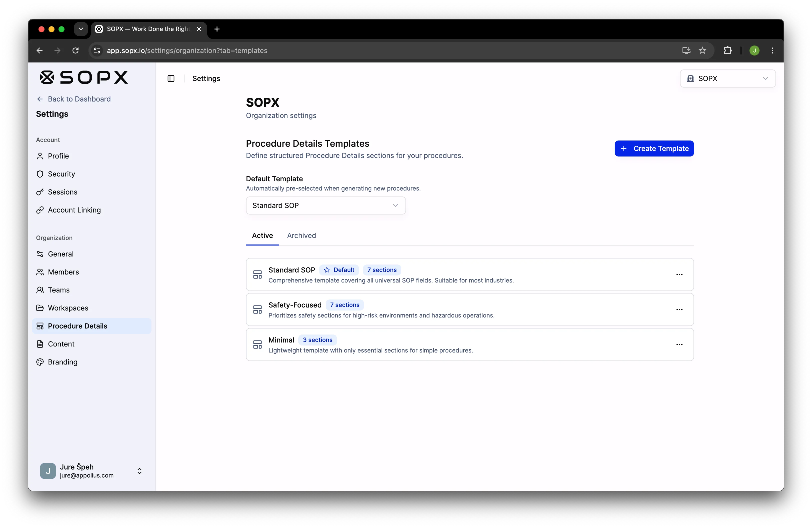Open General organization settings
Image resolution: width=812 pixels, height=528 pixels.
(x=91, y=254)
